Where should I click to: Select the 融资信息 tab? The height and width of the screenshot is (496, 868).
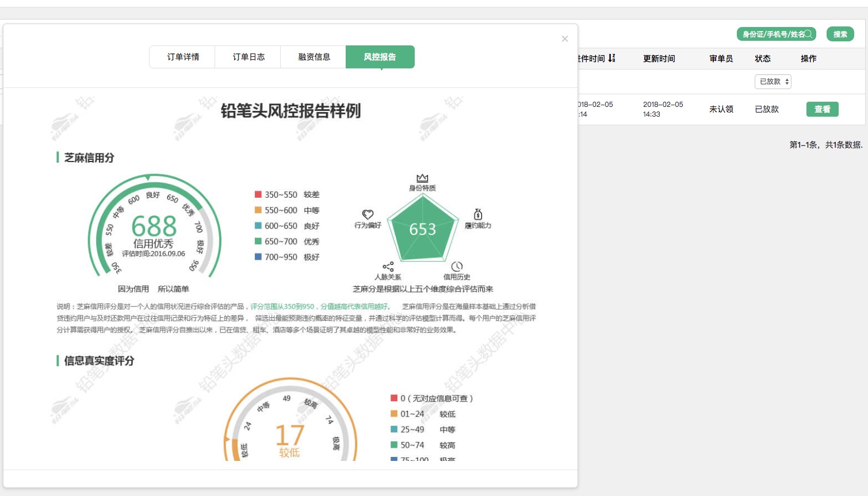pyautogui.click(x=313, y=57)
